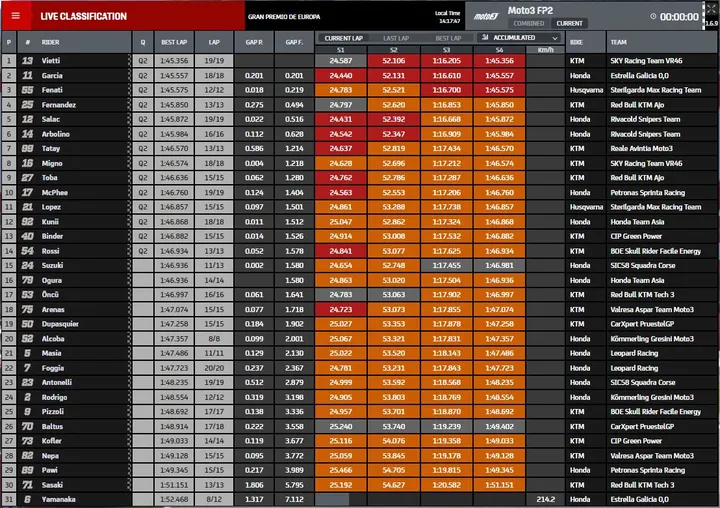Click the 00:00:00 session timer

tap(679, 17)
